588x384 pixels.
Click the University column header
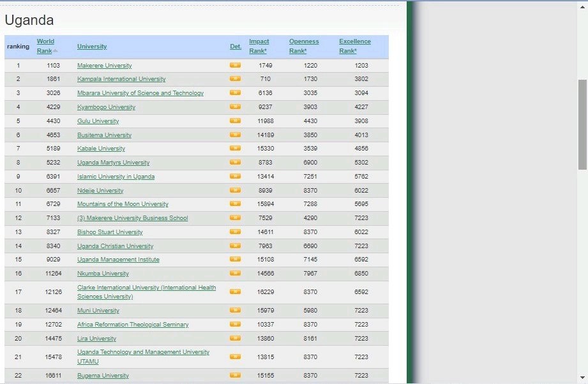click(x=92, y=47)
